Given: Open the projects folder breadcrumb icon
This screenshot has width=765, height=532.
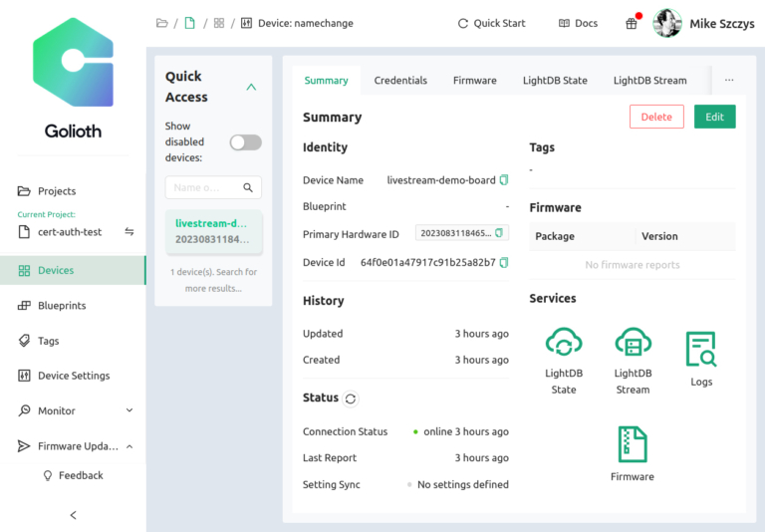Looking at the screenshot, I should [x=162, y=23].
